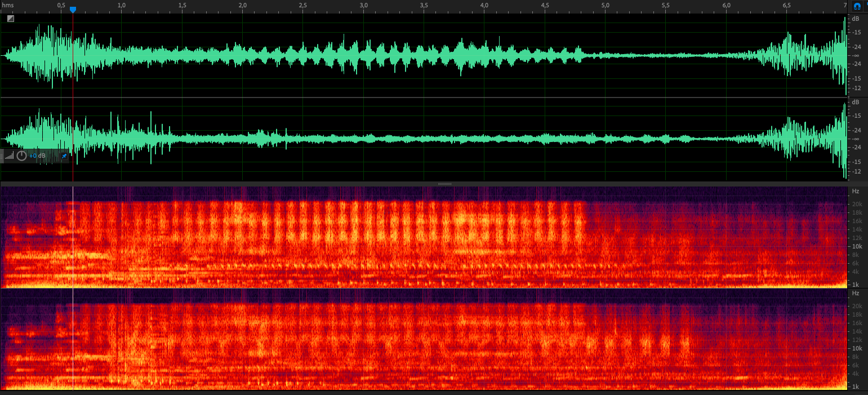Click the divider line between the waveform channels

(422, 97)
